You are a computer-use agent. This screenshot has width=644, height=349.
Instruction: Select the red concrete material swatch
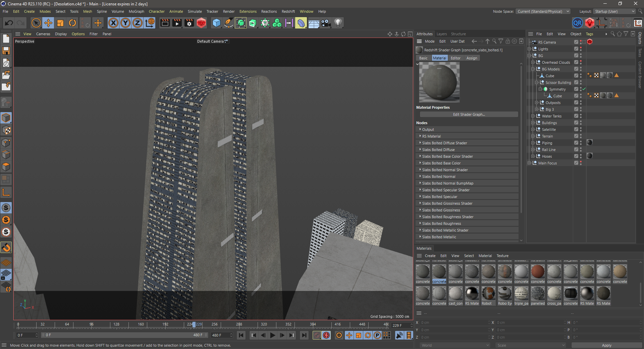pos(538,272)
